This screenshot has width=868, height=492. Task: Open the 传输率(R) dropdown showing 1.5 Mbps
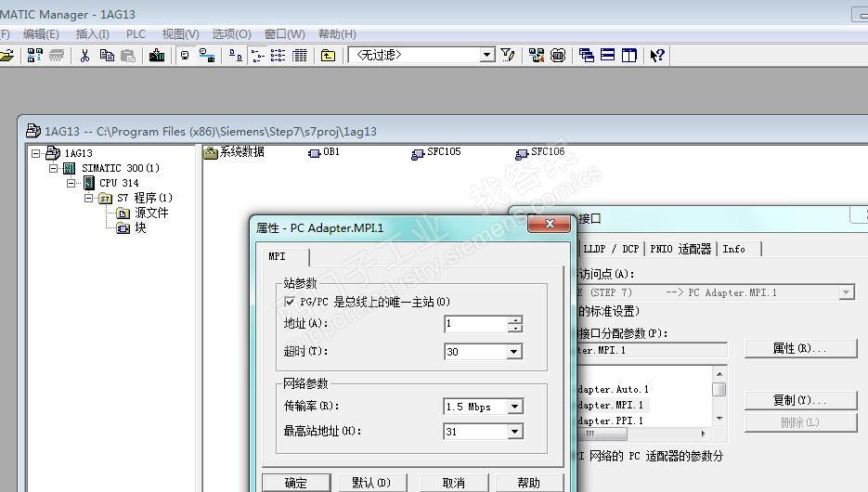point(514,407)
